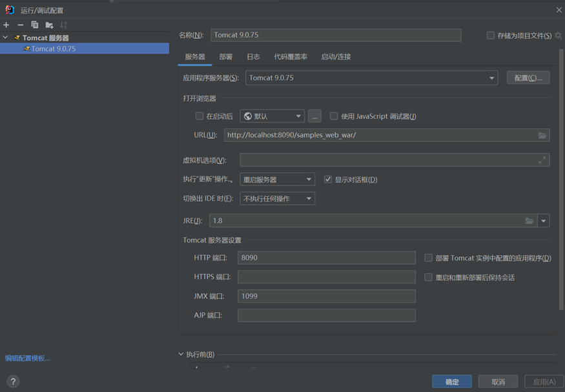The height and width of the screenshot is (392, 565).
Task: Click the add new configuration plus icon
Action: (6, 25)
